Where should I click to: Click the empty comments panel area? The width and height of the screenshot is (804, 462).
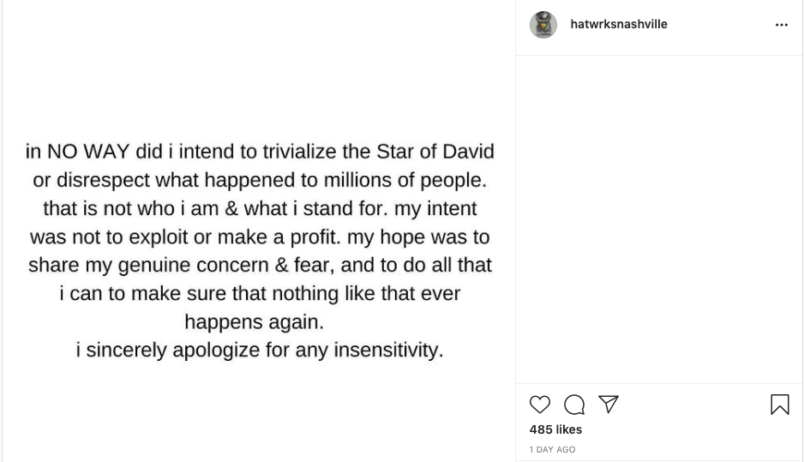tap(660, 220)
